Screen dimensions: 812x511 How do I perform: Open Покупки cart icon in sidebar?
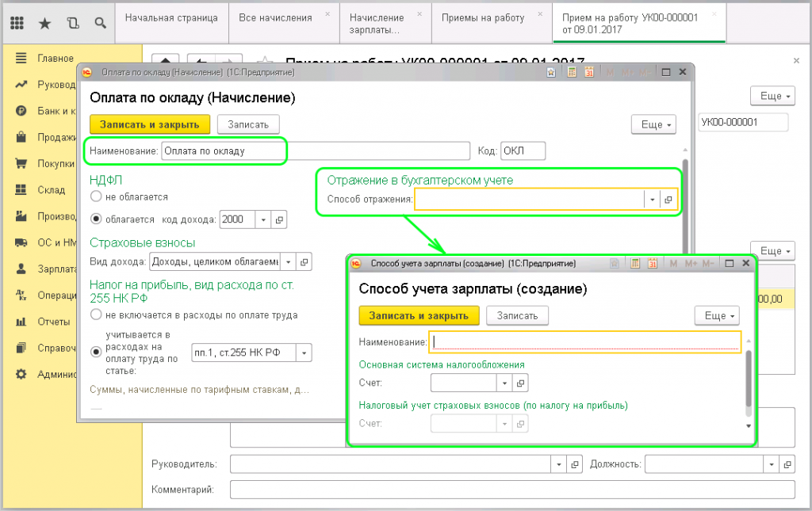point(21,163)
